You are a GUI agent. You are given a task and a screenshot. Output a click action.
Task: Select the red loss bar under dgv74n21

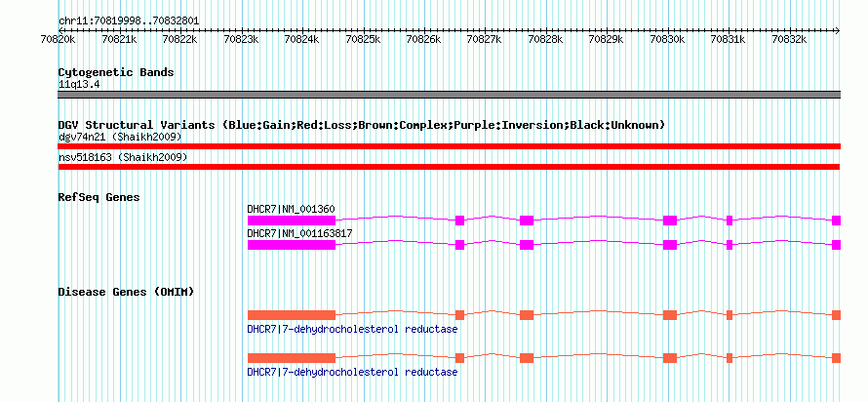tap(449, 146)
